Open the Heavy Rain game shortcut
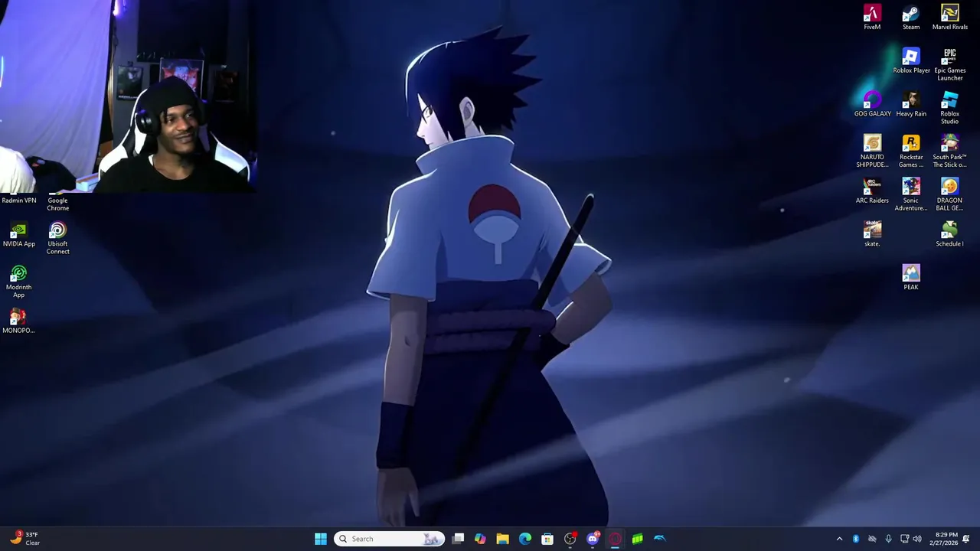This screenshot has height=551, width=980. [x=911, y=105]
